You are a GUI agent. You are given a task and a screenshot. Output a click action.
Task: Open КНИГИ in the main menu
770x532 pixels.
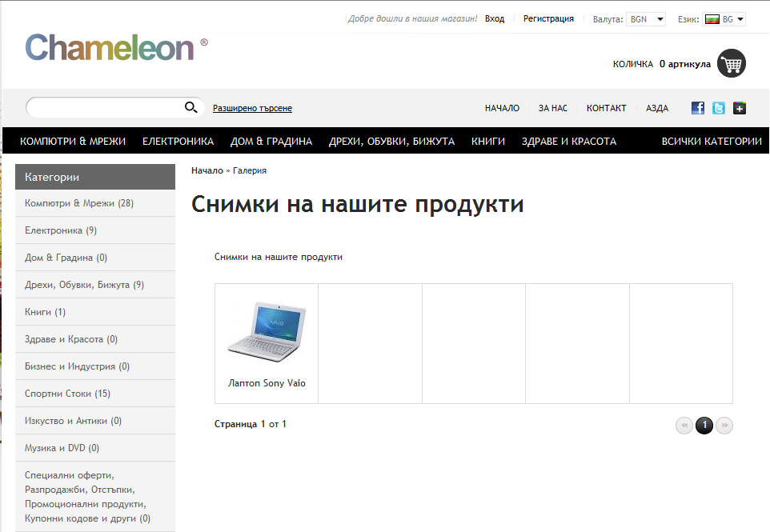(488, 142)
